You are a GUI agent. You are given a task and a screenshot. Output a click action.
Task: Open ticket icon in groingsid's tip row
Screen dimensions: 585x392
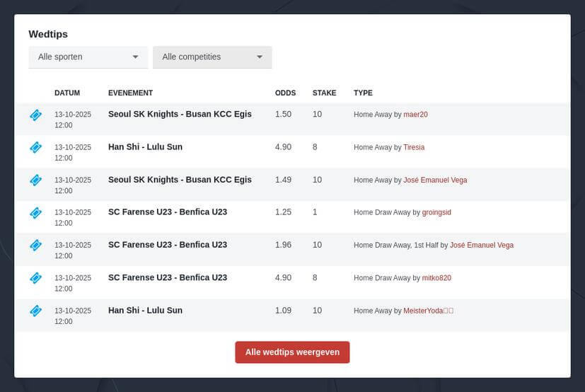click(36, 212)
